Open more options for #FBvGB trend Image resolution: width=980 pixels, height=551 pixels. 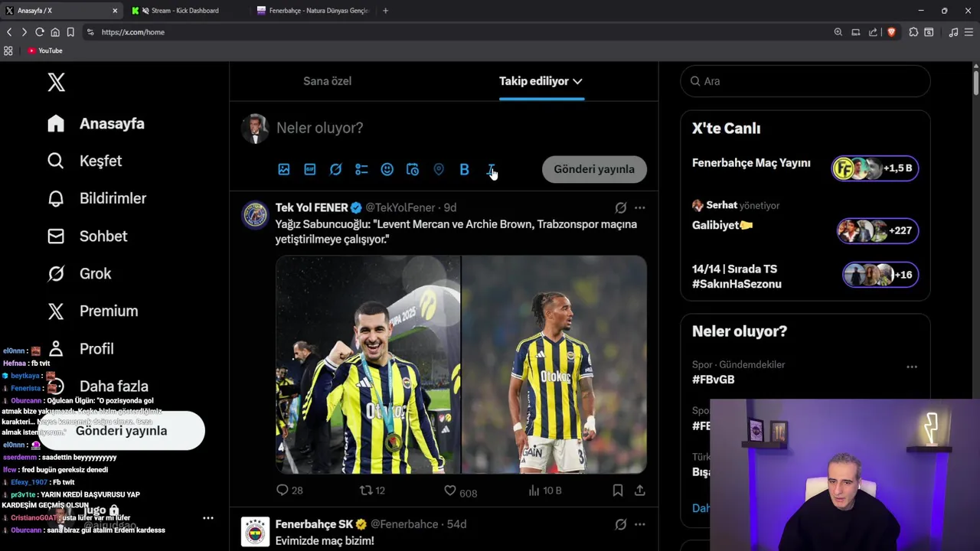tap(912, 367)
